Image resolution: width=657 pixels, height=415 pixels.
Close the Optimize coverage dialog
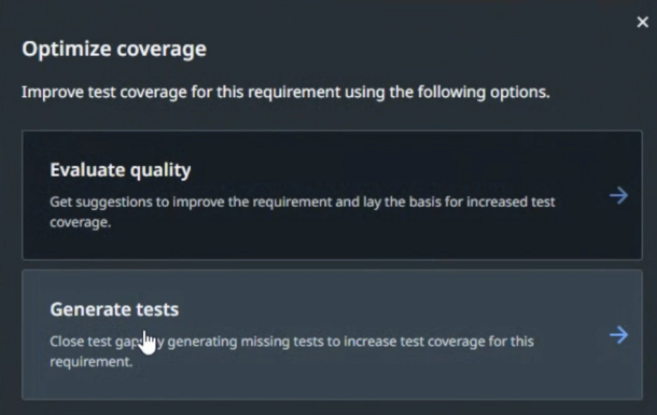point(642,22)
